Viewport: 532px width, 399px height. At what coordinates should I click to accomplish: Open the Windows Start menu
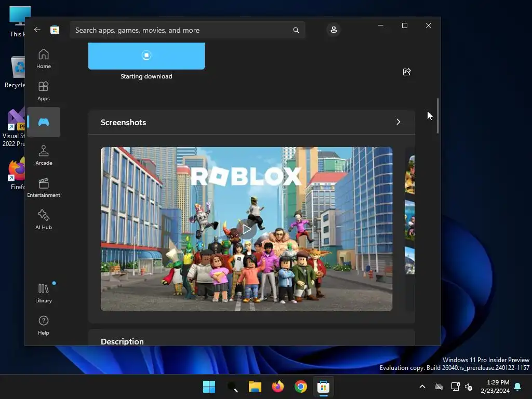(x=209, y=387)
